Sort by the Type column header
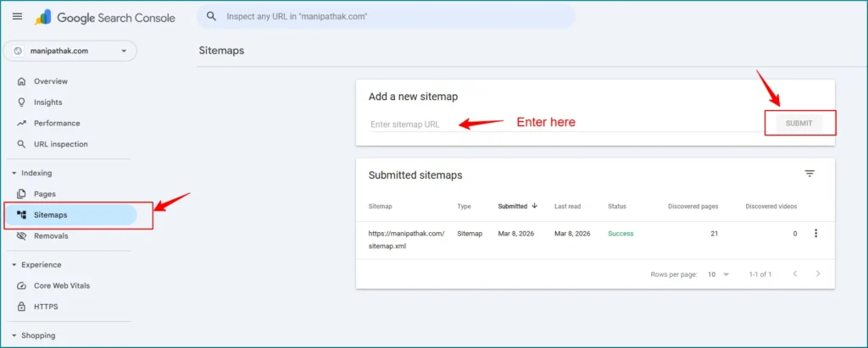 click(464, 207)
